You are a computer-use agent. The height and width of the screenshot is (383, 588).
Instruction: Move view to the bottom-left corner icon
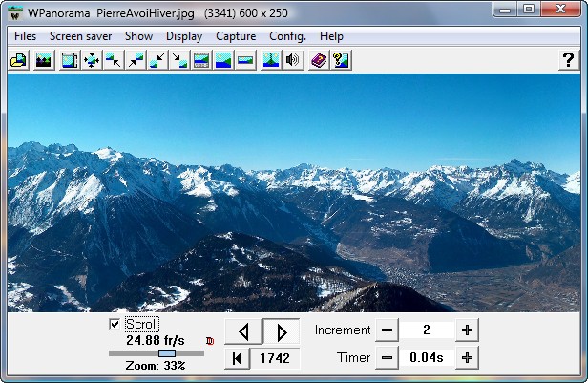tap(157, 60)
